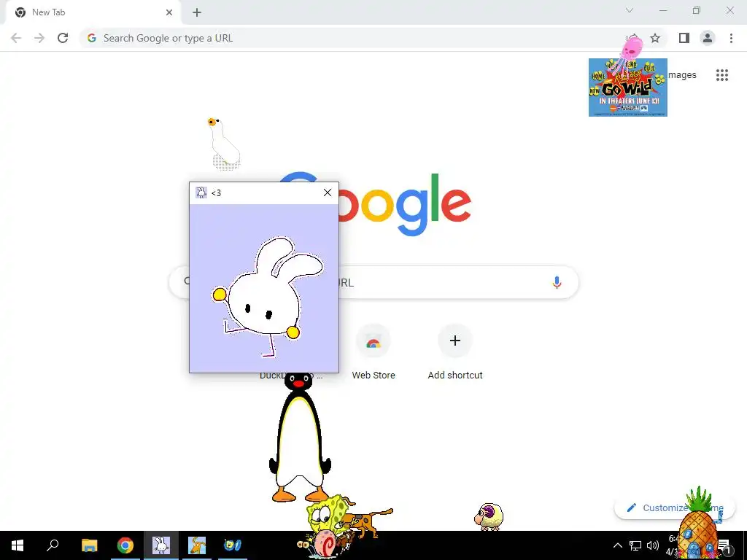
Task: Click the small sheep desktop pet
Action: [x=489, y=517]
